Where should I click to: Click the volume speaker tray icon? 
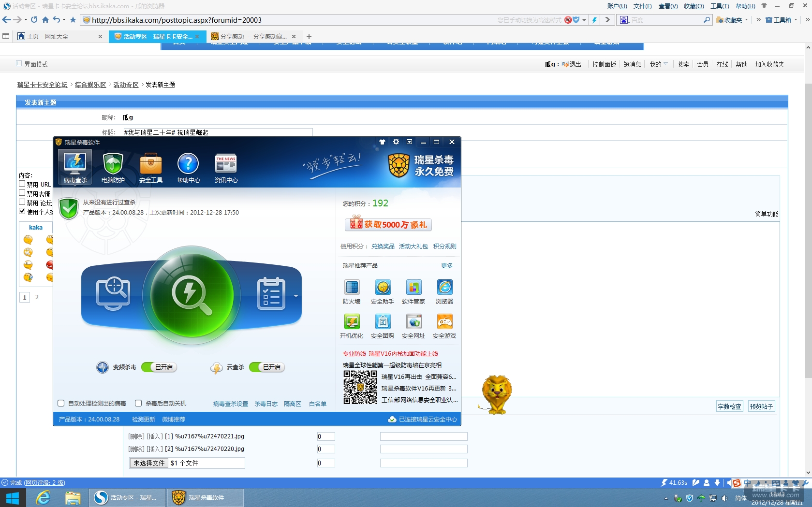point(724,498)
